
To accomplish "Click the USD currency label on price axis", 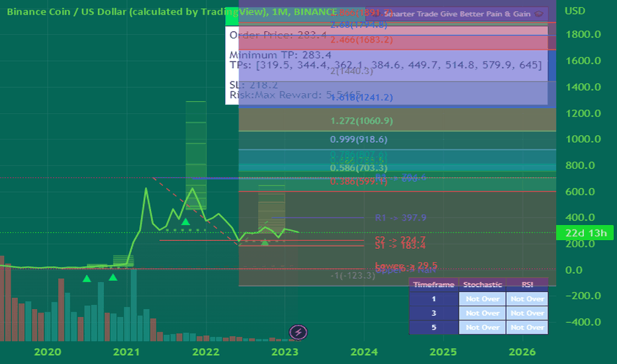I will coord(575,11).
